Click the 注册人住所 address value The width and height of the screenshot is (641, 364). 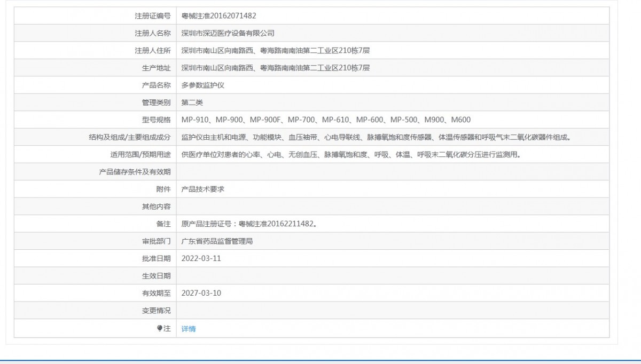point(276,51)
